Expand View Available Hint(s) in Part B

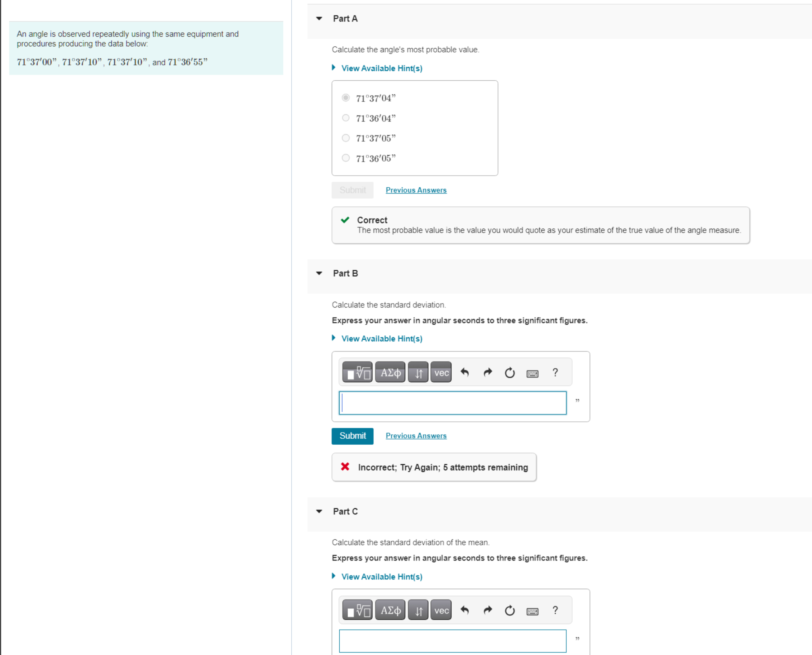coord(382,339)
